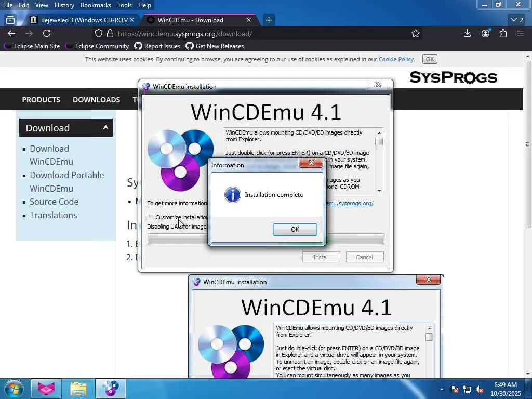
Task: Open File Explorer from the taskbar
Action: click(x=78, y=389)
